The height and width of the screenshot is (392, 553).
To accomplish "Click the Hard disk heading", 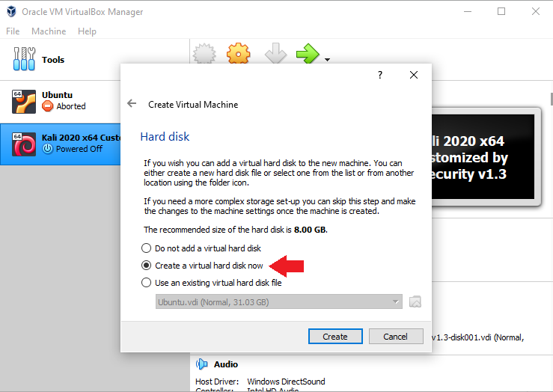I will point(165,136).
